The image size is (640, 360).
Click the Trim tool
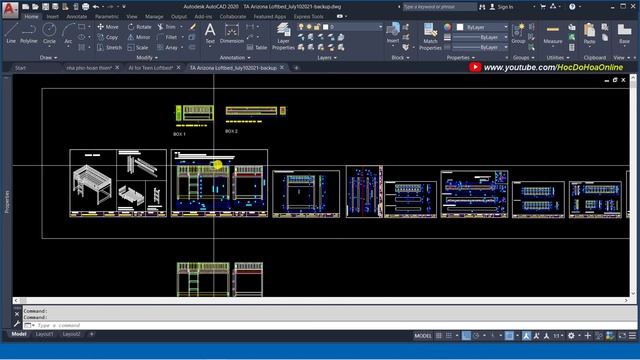[x=167, y=27]
